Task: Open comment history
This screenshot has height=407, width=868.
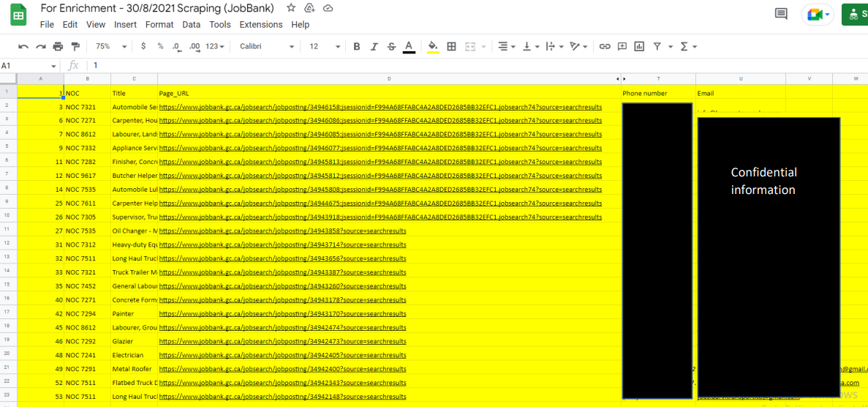Action: coord(781,15)
